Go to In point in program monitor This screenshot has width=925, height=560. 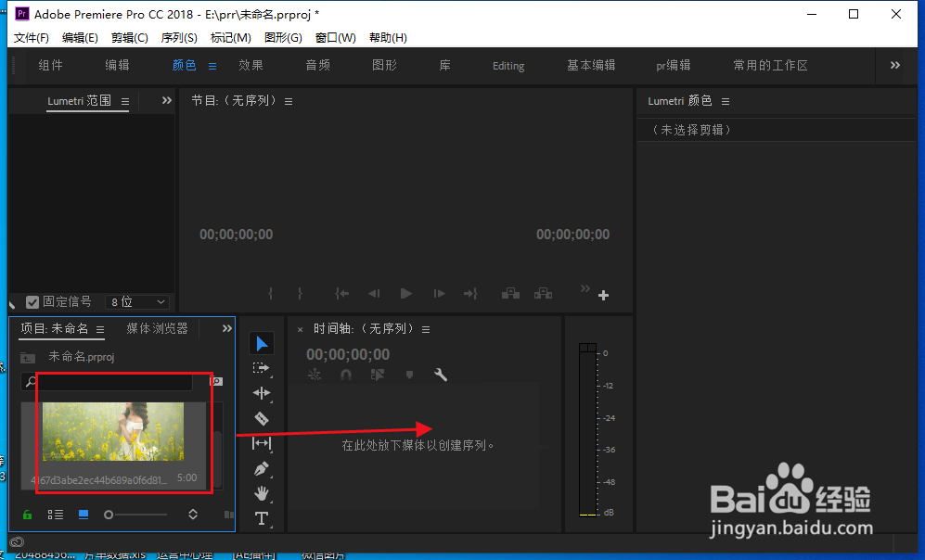342,294
